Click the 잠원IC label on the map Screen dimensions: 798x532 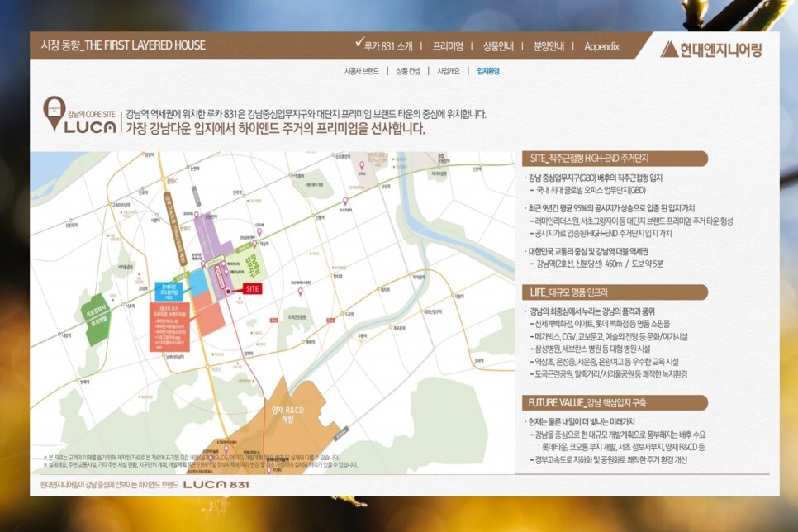point(173,181)
